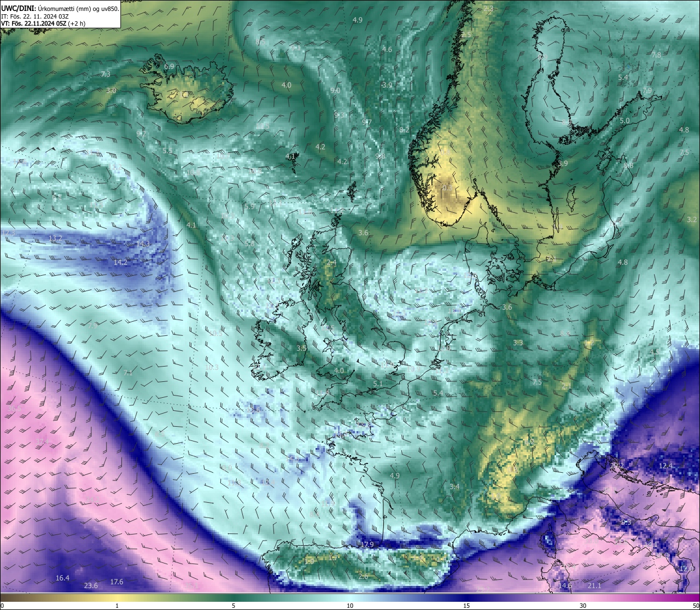The image size is (700, 610).
Task: Click the 10.3 value west of Ireland
Action: pyautogui.click(x=212, y=368)
